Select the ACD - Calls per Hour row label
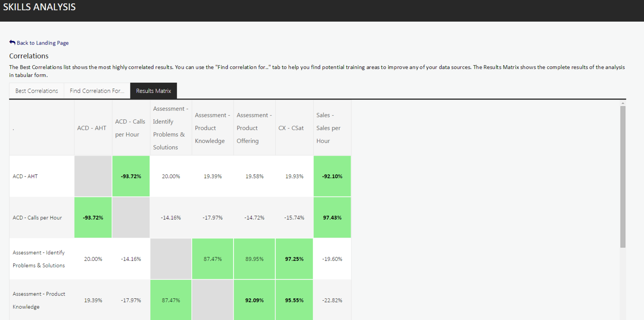The width and height of the screenshot is (644, 320). 37,217
